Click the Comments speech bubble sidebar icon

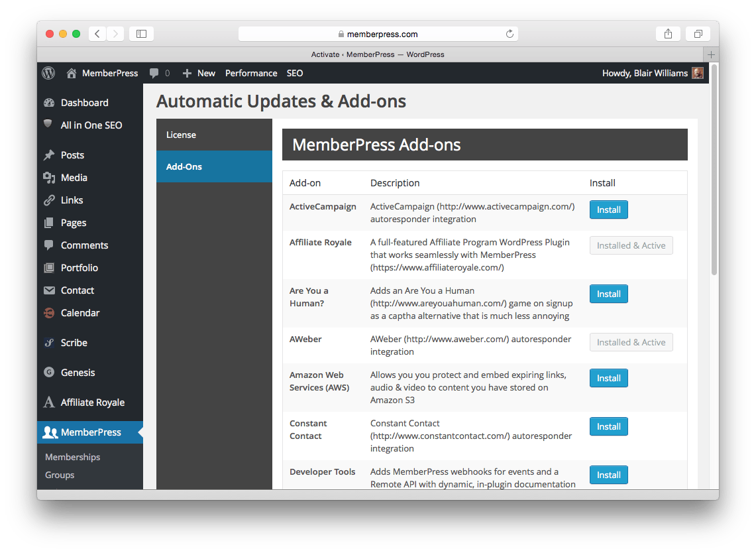pyautogui.click(x=48, y=245)
